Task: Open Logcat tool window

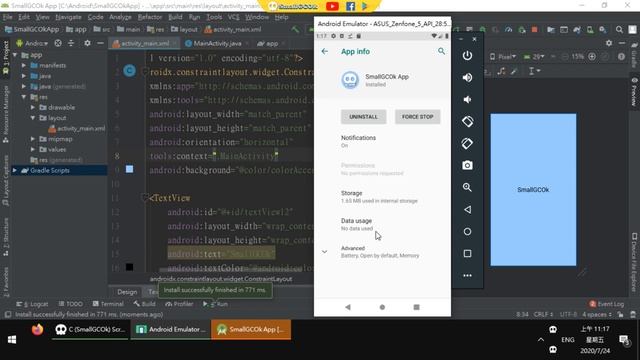Action: pyautogui.click(x=32, y=304)
